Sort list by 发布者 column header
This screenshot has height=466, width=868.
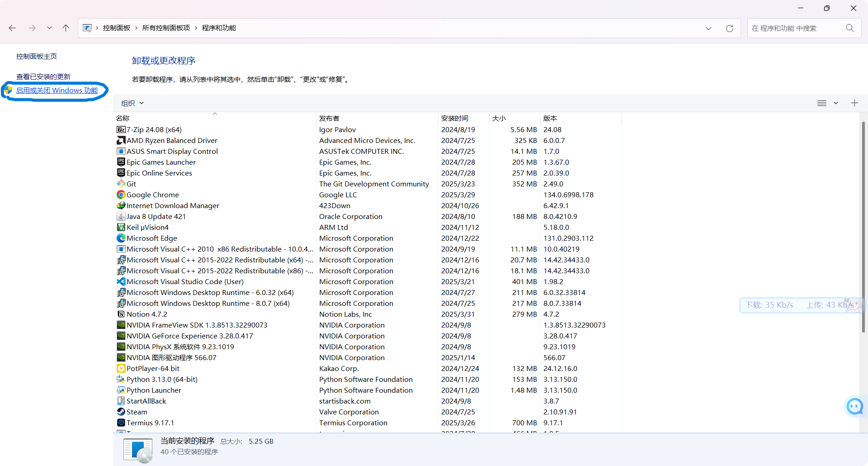tap(329, 119)
